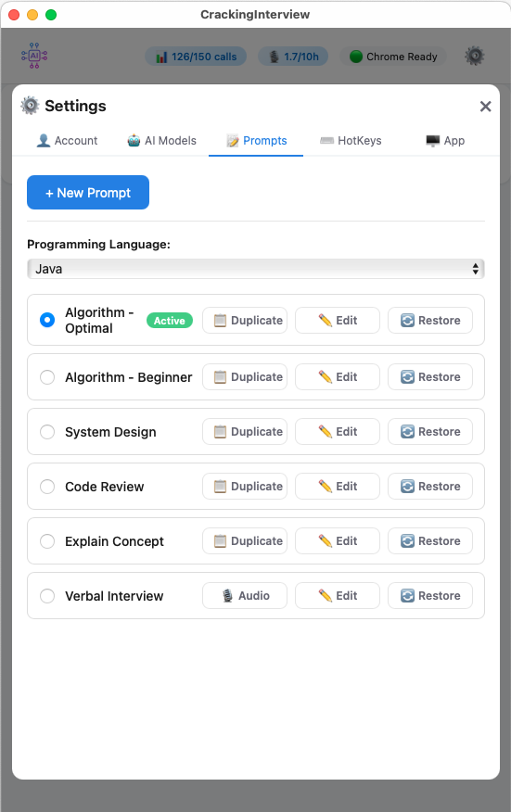Restore the Algorithm - Optimal prompt
Screen dimensions: 511x812
coord(430,320)
